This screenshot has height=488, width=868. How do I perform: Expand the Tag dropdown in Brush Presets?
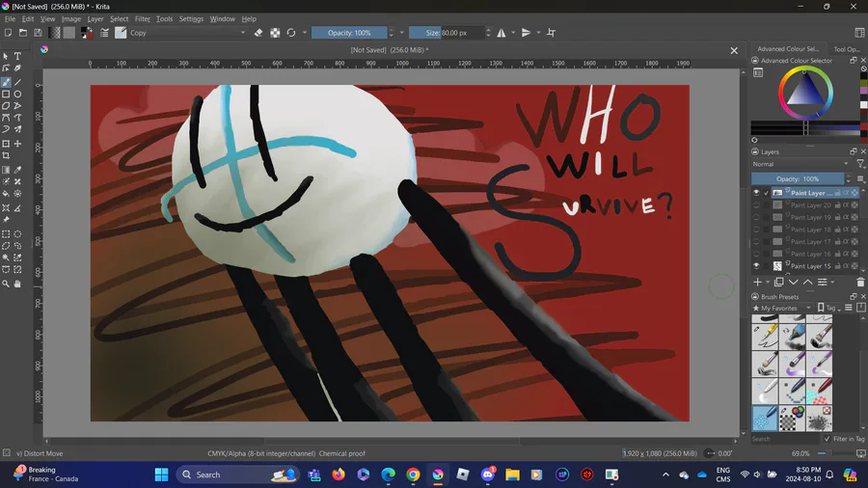click(829, 308)
